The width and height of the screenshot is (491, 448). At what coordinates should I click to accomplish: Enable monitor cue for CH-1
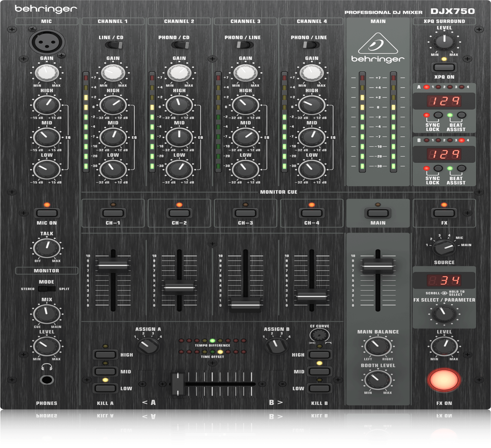[x=113, y=213]
